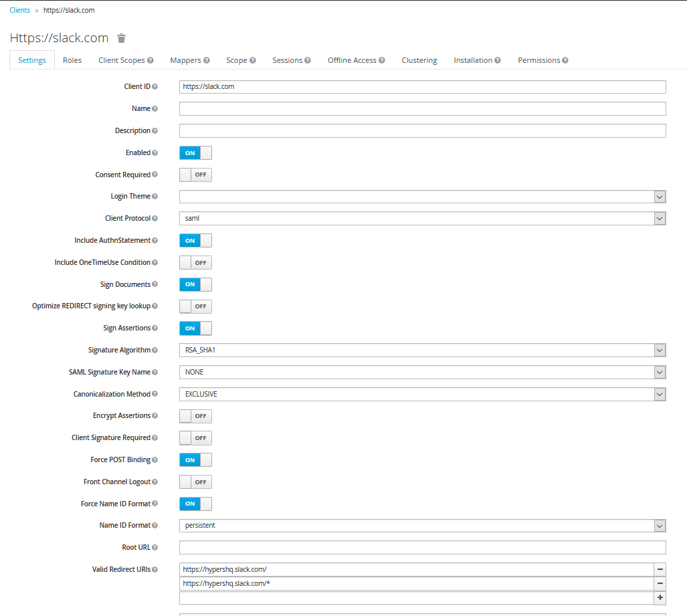
Task: View Name ID Format help icon
Action: (x=155, y=525)
